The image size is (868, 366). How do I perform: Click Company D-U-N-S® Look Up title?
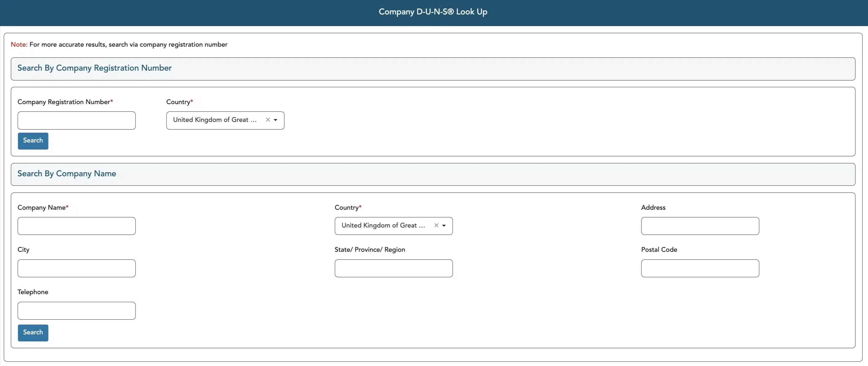tap(433, 12)
